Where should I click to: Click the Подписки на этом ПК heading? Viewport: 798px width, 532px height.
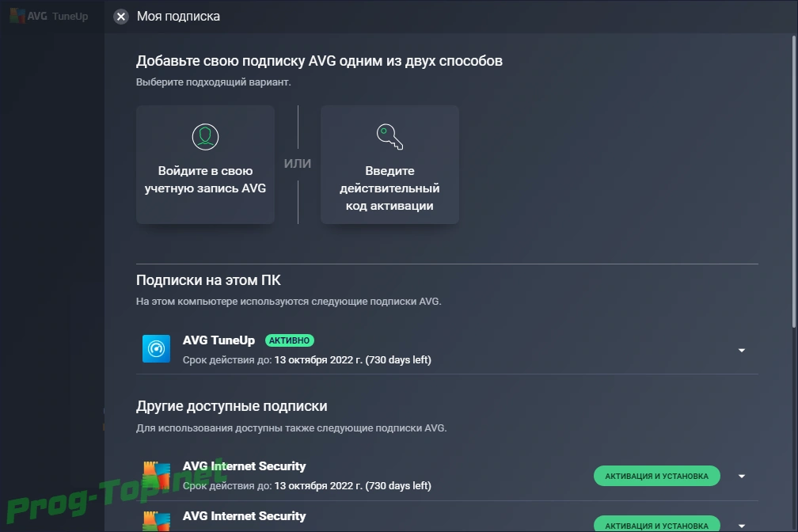coord(208,280)
